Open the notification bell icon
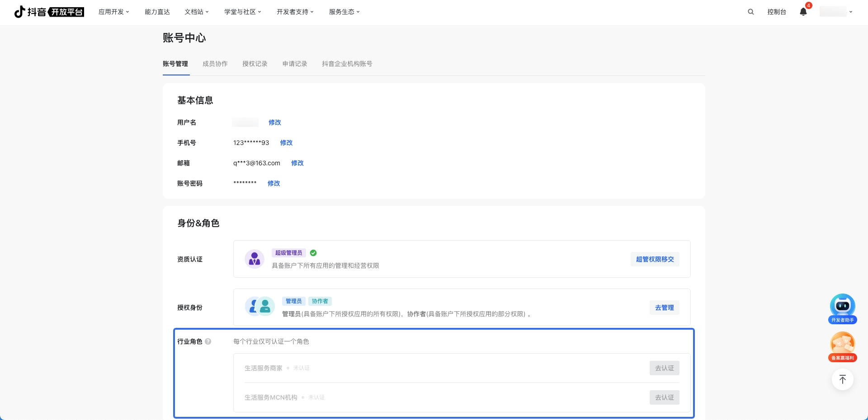Viewport: 868px width, 420px height. coord(803,12)
